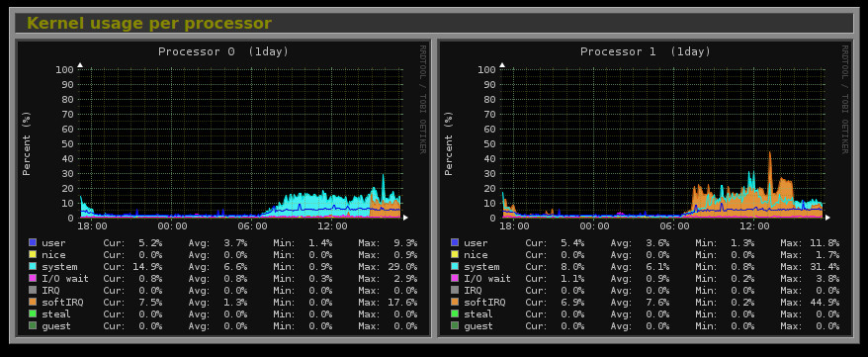Click Processor 1 I/O wait magenta swatch

455,279
